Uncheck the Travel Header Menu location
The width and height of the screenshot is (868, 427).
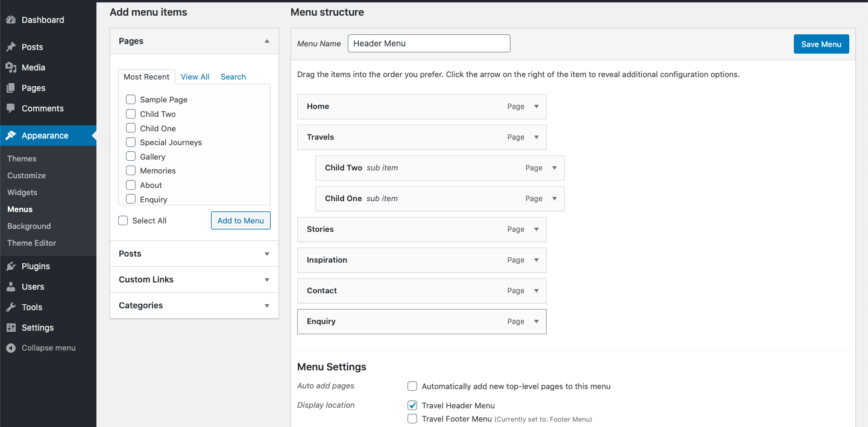click(x=412, y=405)
